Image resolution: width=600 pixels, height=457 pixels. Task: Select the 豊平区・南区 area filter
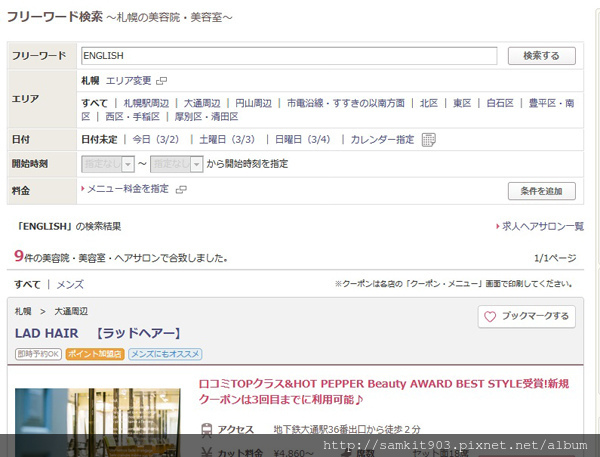(551, 103)
